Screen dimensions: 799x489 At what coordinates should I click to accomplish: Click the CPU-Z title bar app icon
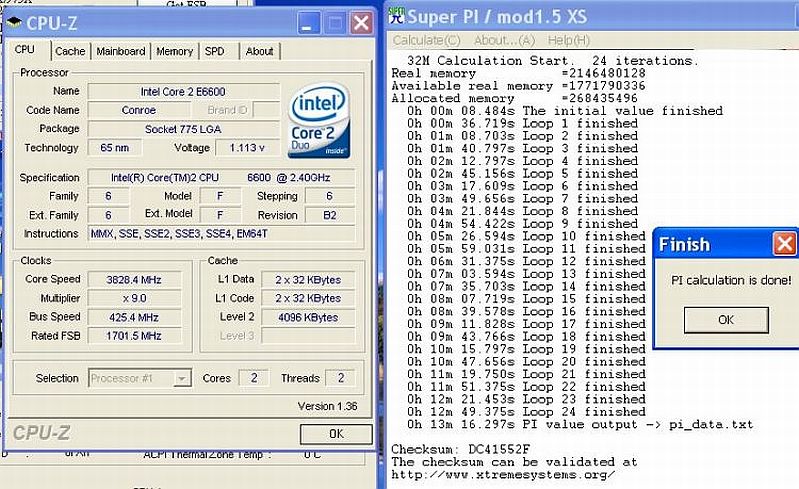(x=14, y=22)
